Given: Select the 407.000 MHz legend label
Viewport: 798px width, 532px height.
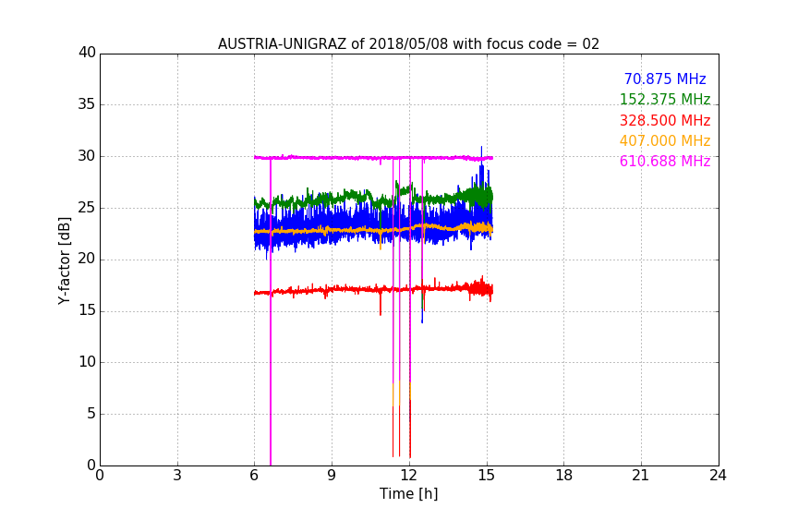Looking at the screenshot, I should (x=665, y=141).
